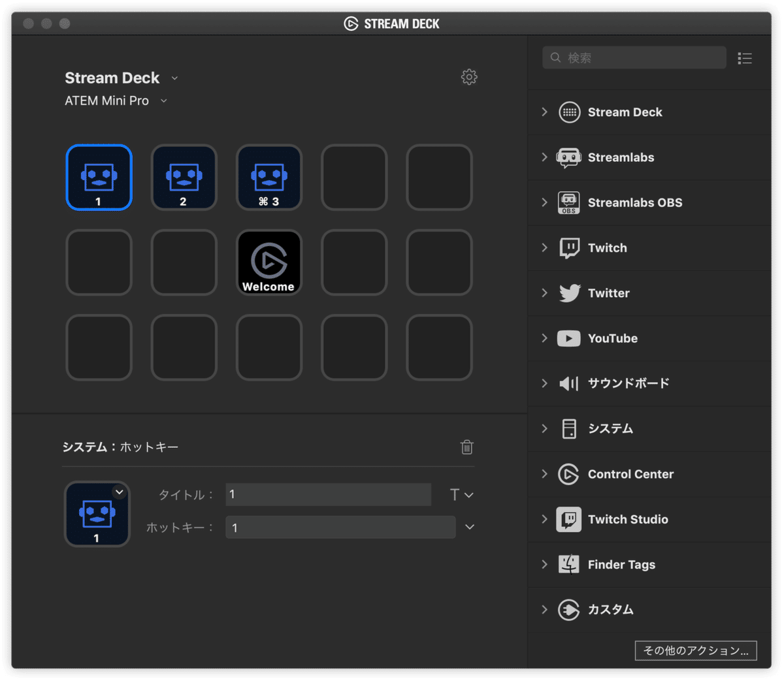784x681 pixels.
Task: Select the empty key below Welcome
Action: 269,347
